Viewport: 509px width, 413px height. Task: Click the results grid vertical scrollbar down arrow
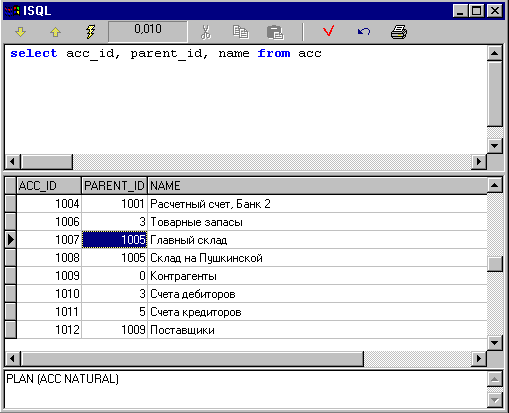[x=495, y=342]
